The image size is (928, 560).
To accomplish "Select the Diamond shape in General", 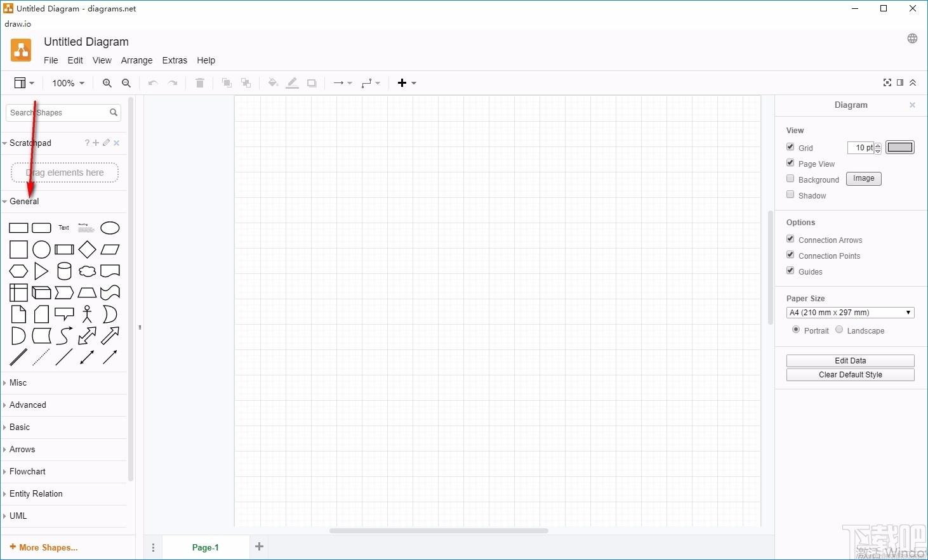I will [x=87, y=249].
